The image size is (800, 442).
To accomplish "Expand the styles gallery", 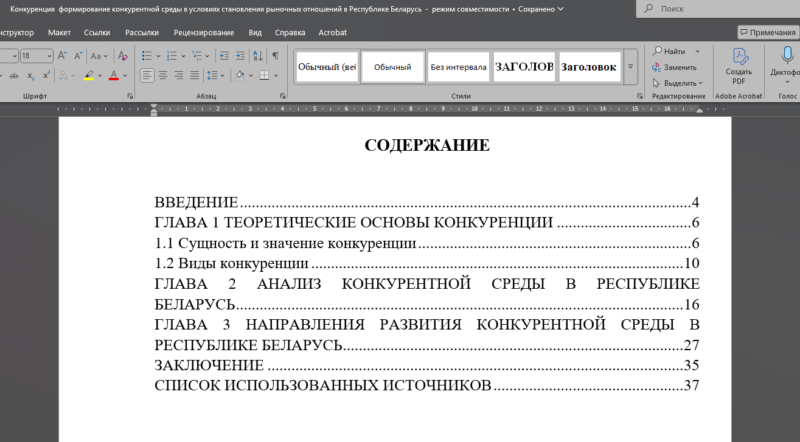I will point(631,67).
